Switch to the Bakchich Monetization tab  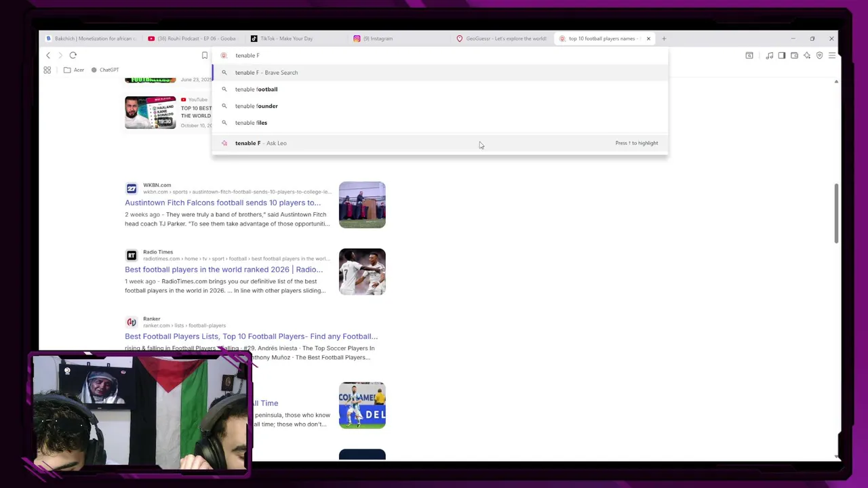pyautogui.click(x=90, y=39)
